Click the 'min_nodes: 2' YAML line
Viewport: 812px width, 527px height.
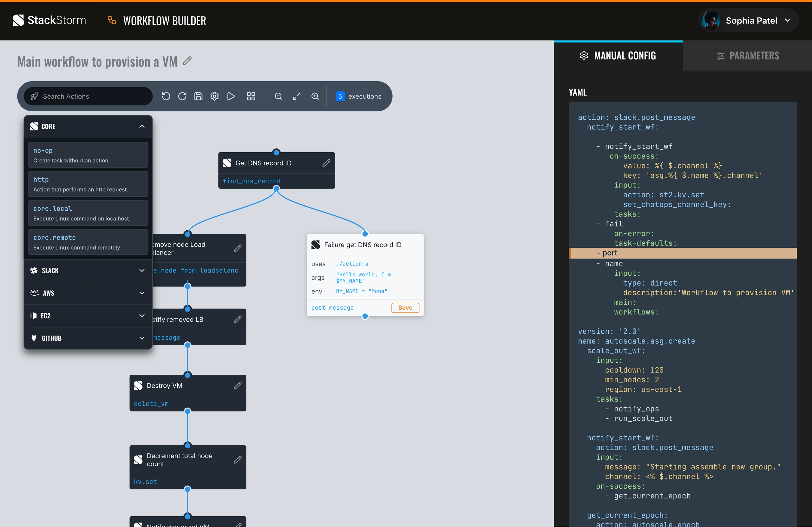click(632, 379)
